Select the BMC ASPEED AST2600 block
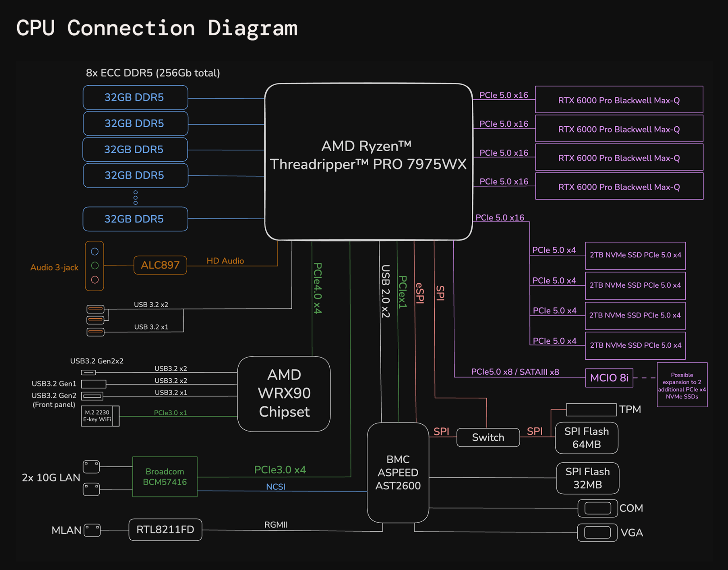728x570 pixels. 398,473
